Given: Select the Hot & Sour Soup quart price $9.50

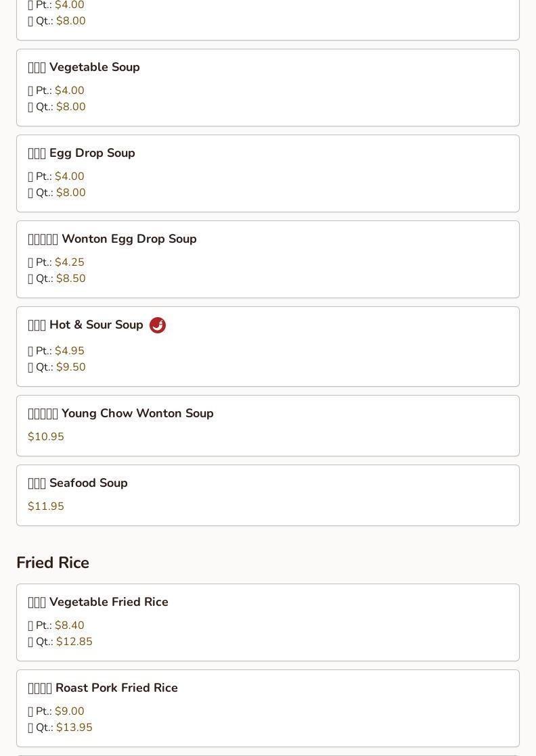Looking at the screenshot, I should tap(70, 367).
